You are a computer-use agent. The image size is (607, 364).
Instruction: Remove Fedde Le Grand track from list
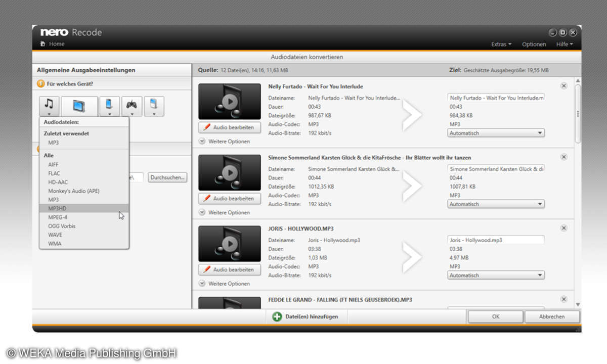click(x=564, y=300)
